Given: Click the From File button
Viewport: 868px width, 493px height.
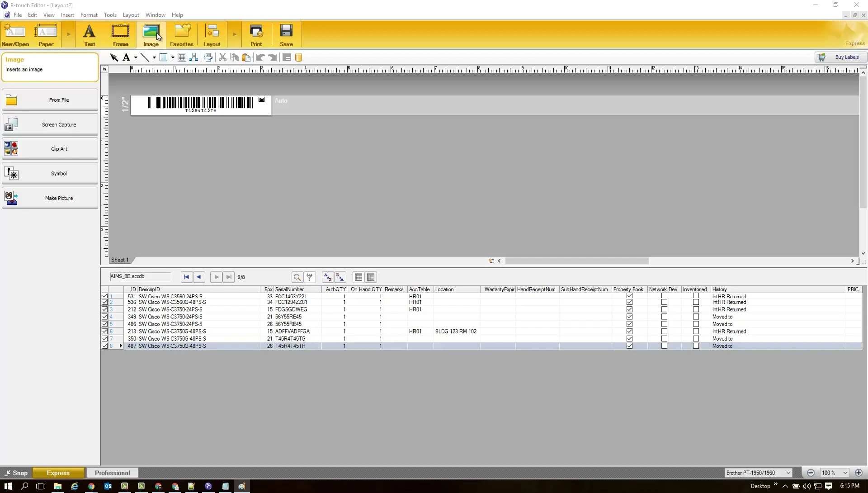Looking at the screenshot, I should coord(50,100).
